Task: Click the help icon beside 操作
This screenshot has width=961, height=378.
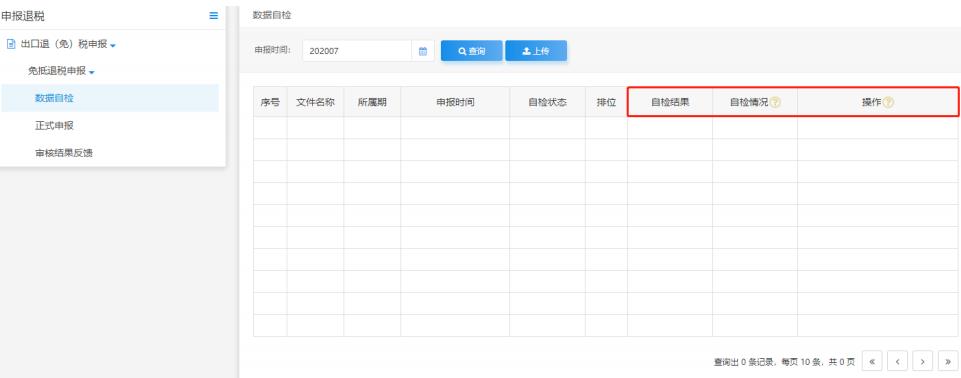Action: click(x=888, y=103)
